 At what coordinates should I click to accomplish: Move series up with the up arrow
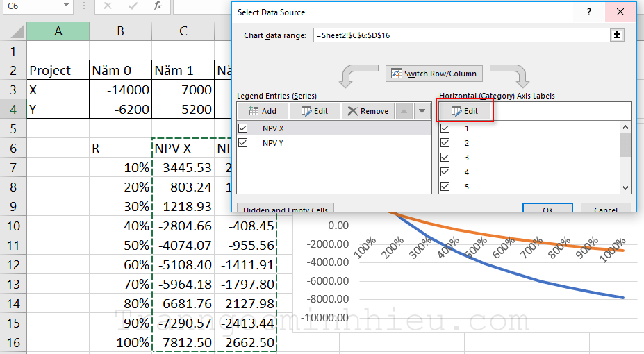point(404,111)
